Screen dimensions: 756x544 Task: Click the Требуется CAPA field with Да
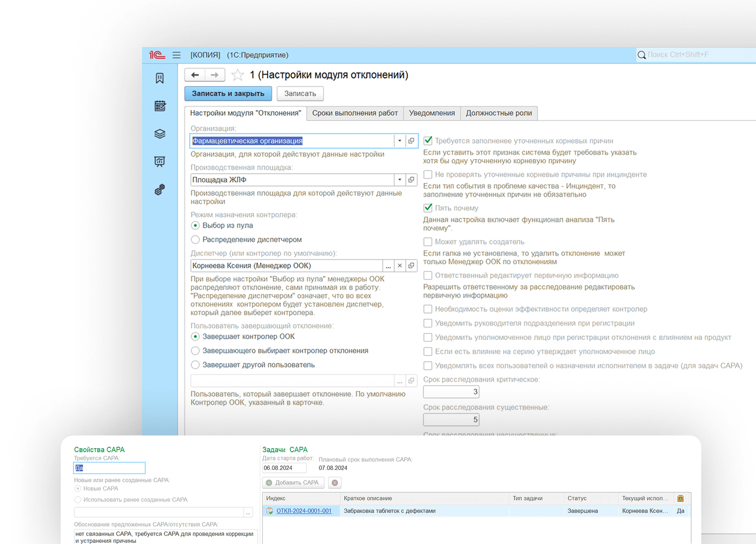[109, 468]
